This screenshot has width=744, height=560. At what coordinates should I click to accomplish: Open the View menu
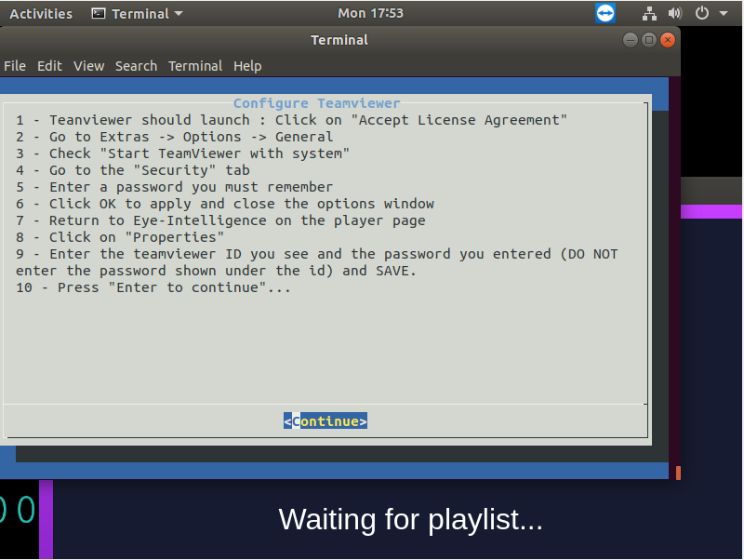[x=88, y=66]
